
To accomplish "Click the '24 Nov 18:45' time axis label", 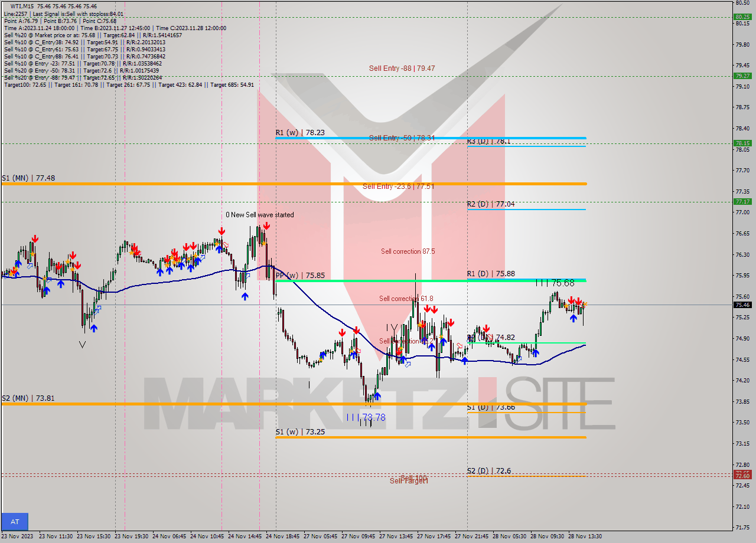I will tap(283, 537).
